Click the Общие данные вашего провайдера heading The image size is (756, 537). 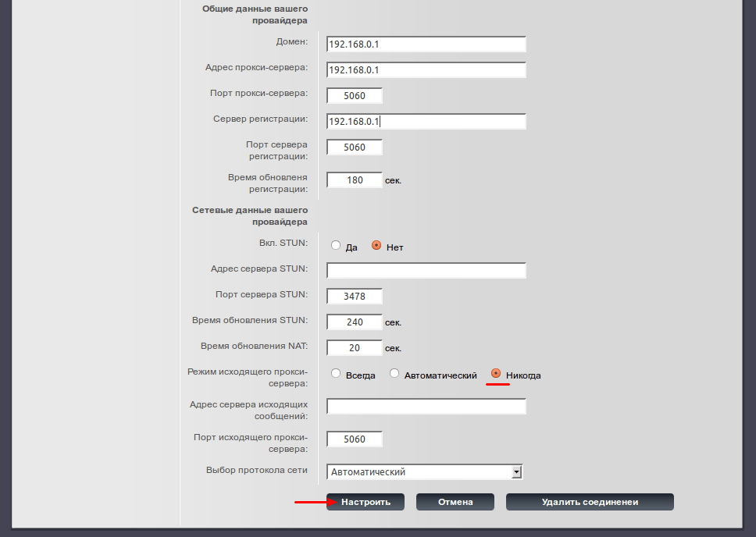point(255,15)
